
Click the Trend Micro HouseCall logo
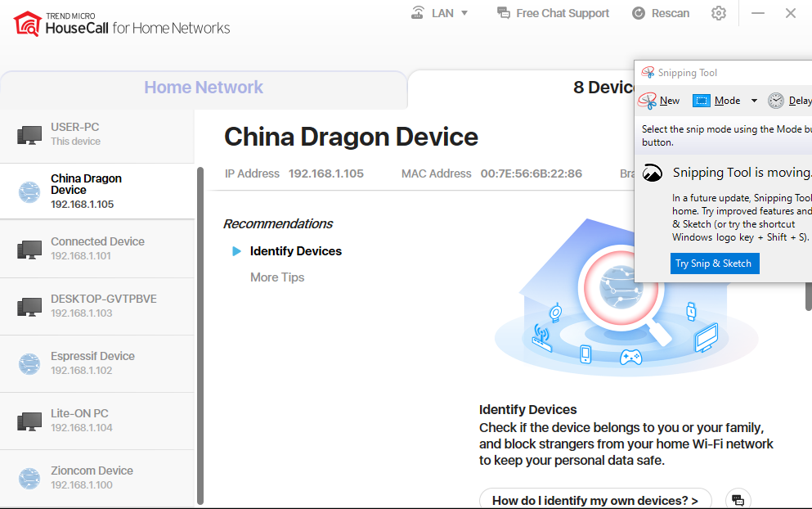coord(122,25)
